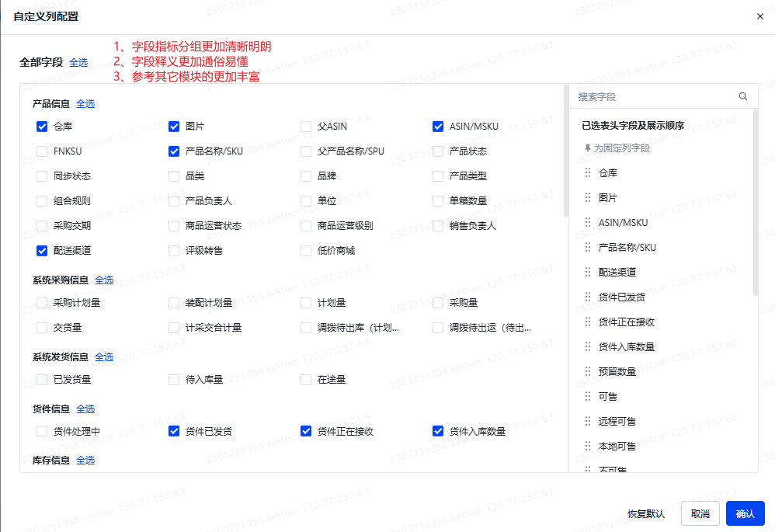Viewport: 775px width, 532px height.
Task: Uncheck 产品名称/SKU checkbox
Action: pos(174,151)
